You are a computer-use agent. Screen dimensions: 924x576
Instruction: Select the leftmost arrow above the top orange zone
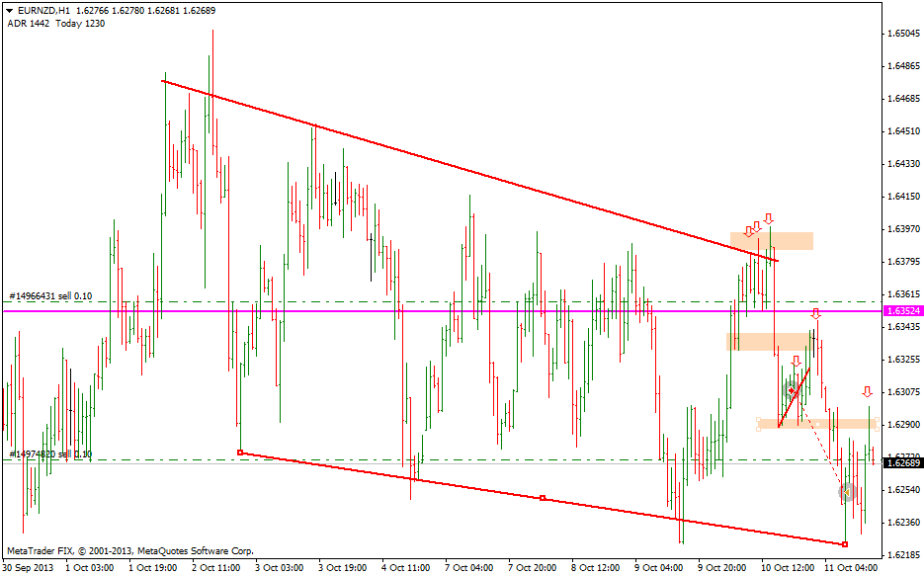pyautogui.click(x=749, y=232)
